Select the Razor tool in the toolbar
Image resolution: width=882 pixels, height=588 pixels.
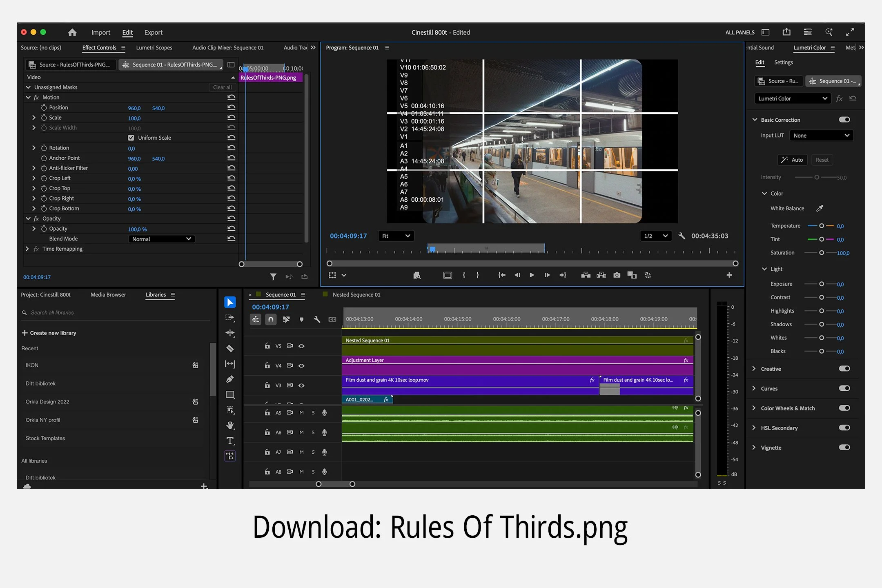pyautogui.click(x=230, y=348)
